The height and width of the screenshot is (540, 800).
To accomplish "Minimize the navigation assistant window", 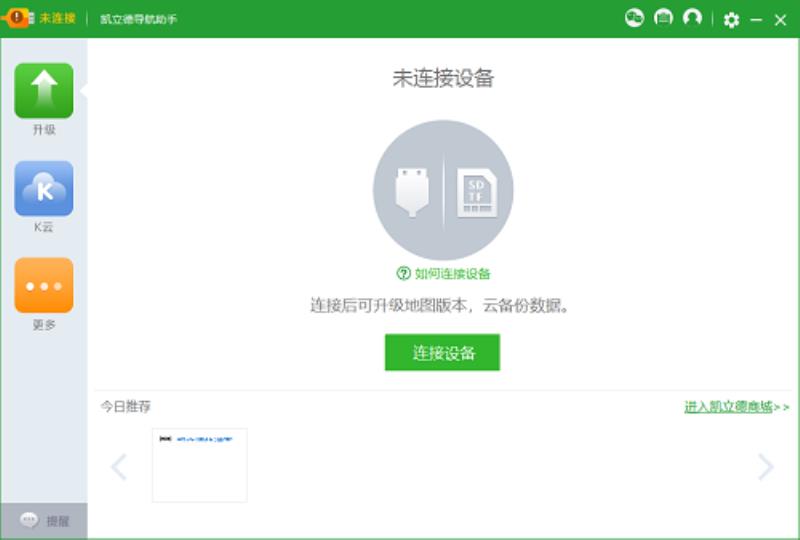I will pyautogui.click(x=756, y=20).
